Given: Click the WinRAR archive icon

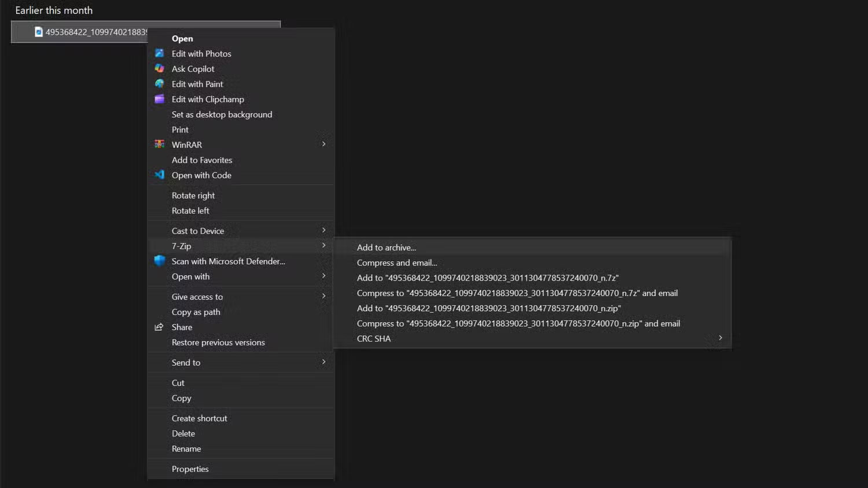Looking at the screenshot, I should 159,144.
